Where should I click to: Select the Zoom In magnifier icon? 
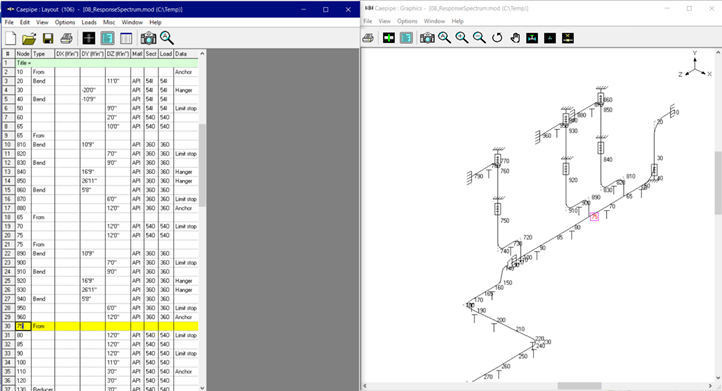(462, 38)
